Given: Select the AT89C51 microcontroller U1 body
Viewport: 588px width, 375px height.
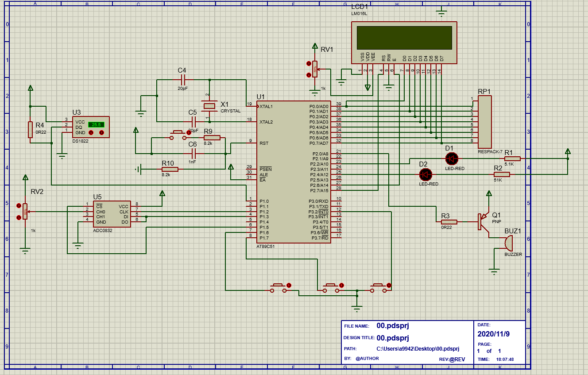Looking at the screenshot, I should [294, 172].
